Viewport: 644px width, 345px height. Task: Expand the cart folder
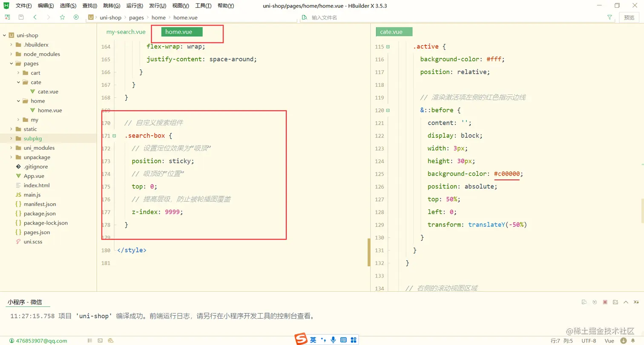(x=18, y=73)
